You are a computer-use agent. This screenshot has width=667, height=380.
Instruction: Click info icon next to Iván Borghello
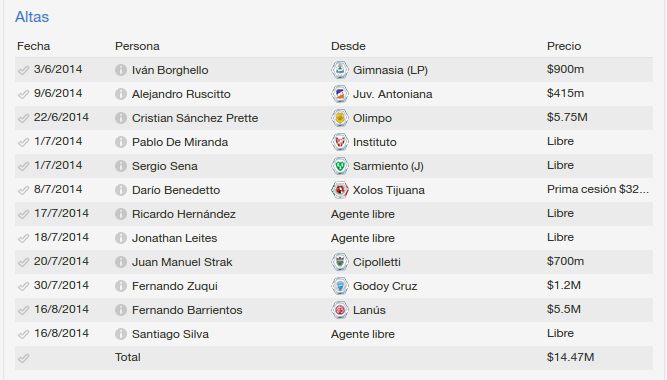(121, 70)
